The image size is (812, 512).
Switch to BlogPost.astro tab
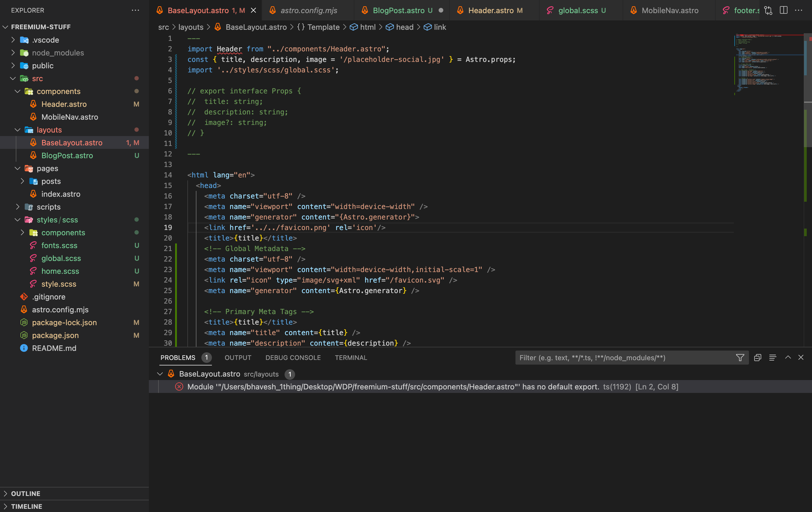point(401,11)
